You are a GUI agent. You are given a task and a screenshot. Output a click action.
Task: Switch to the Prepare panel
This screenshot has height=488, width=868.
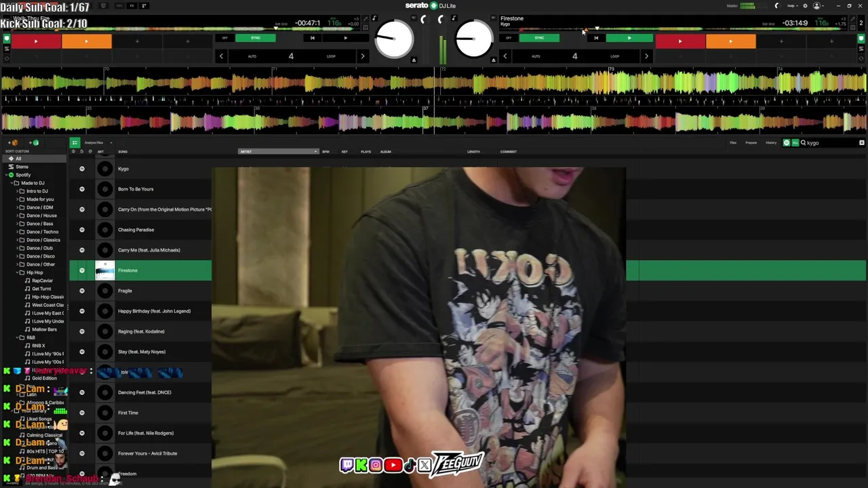pyautogui.click(x=751, y=143)
